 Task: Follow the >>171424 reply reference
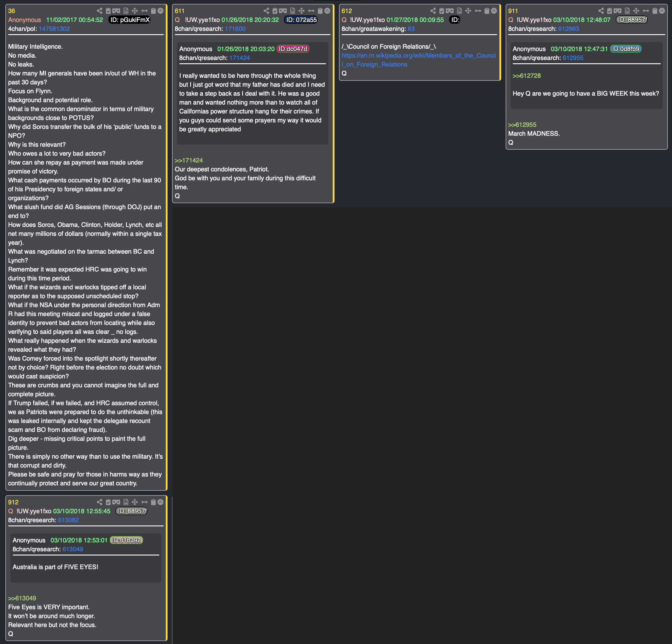tap(189, 160)
